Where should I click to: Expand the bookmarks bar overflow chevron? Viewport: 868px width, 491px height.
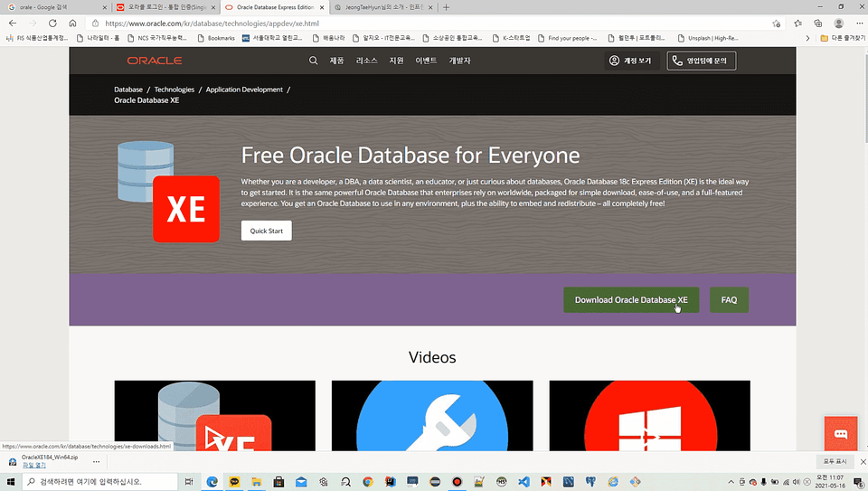(x=807, y=38)
